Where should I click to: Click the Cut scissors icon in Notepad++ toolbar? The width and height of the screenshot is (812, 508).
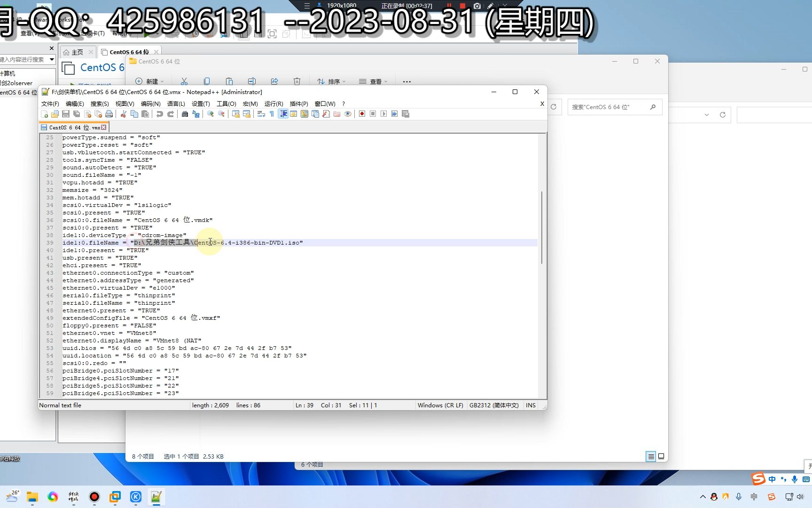[x=123, y=114]
